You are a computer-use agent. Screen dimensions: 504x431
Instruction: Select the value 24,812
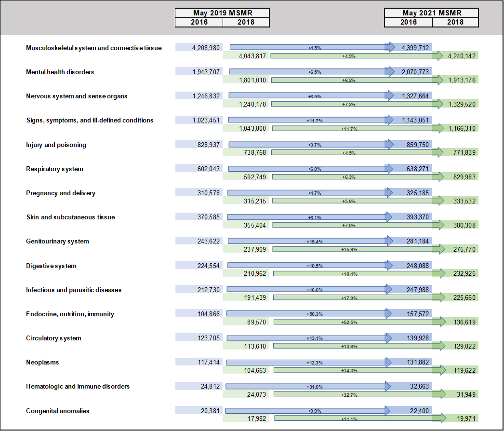coord(210,386)
